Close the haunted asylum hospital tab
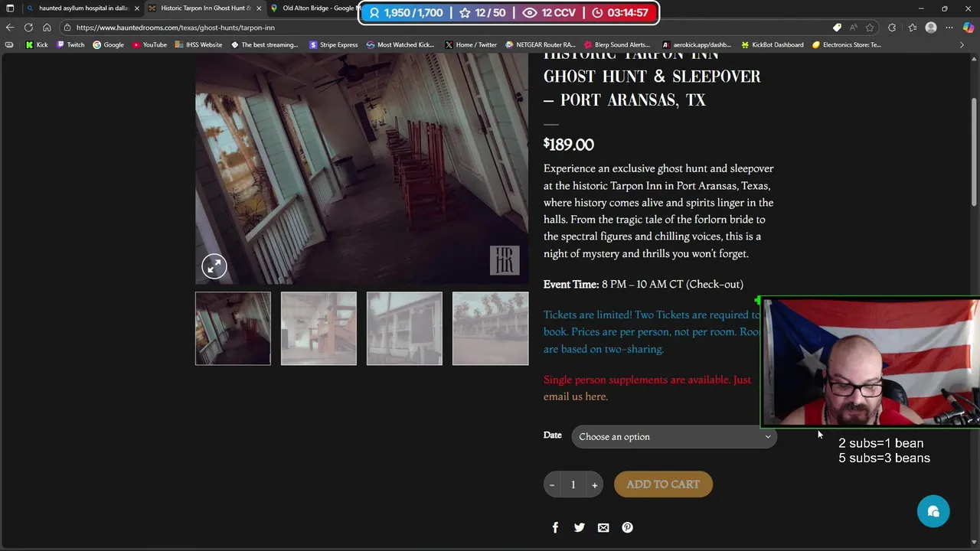Screen dimensions: 980x551 (x=137, y=8)
